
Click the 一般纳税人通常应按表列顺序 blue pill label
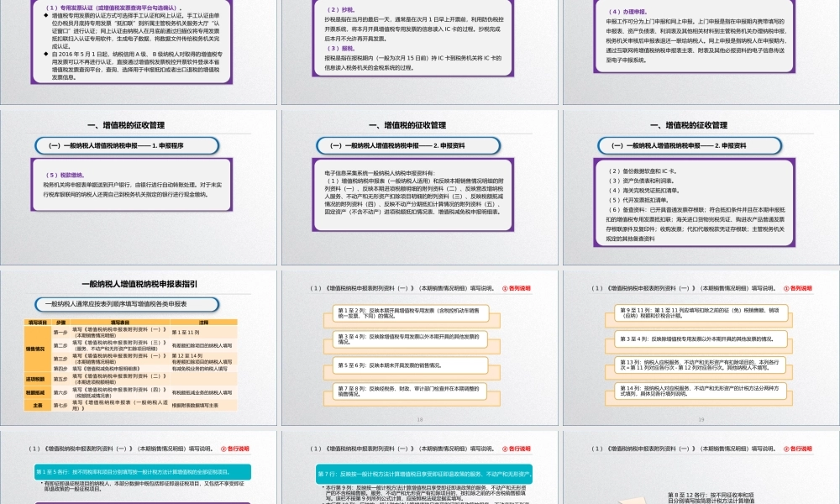(x=116, y=304)
